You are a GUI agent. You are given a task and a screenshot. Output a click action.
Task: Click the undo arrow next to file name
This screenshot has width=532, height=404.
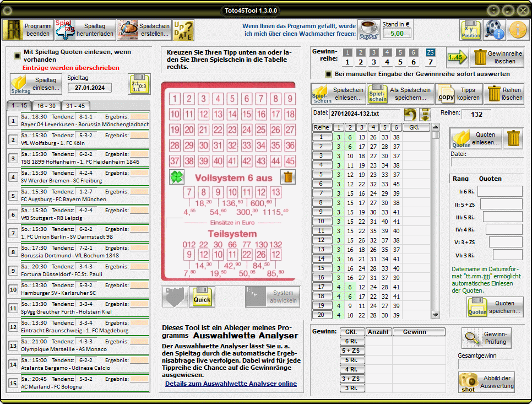[410, 115]
